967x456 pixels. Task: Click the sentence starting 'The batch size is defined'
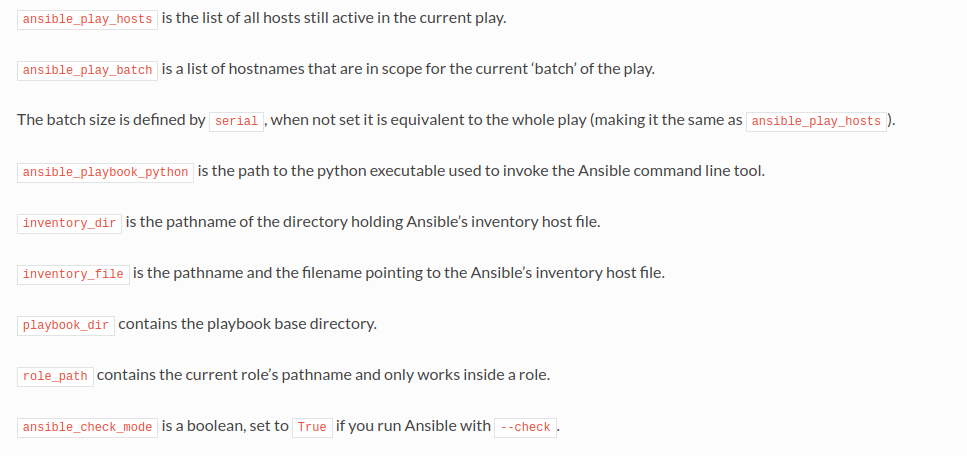click(x=456, y=120)
